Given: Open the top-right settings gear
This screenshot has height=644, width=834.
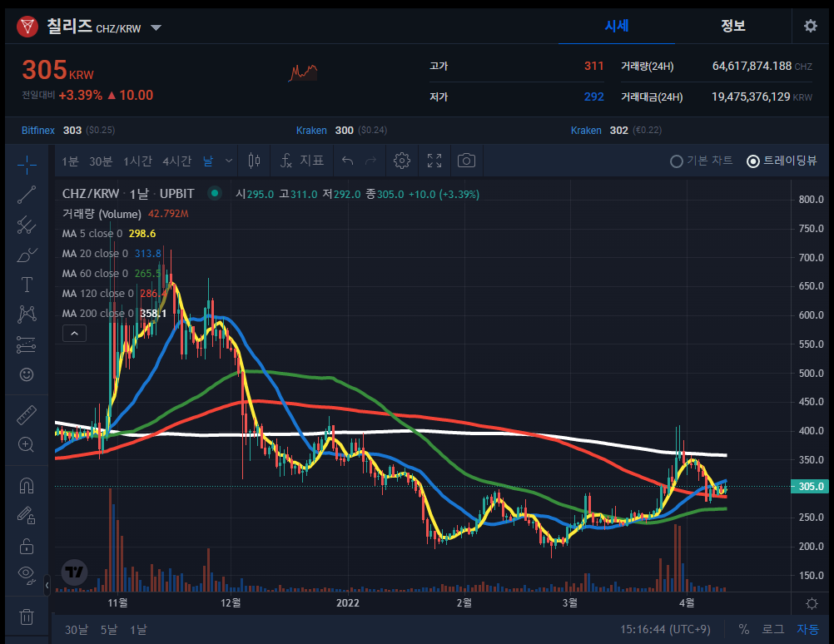Looking at the screenshot, I should [x=810, y=26].
